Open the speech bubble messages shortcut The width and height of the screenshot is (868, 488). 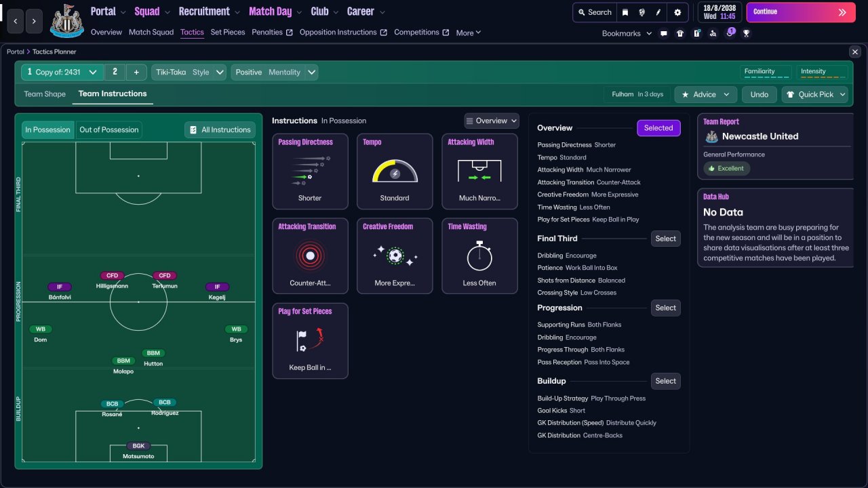click(x=663, y=33)
